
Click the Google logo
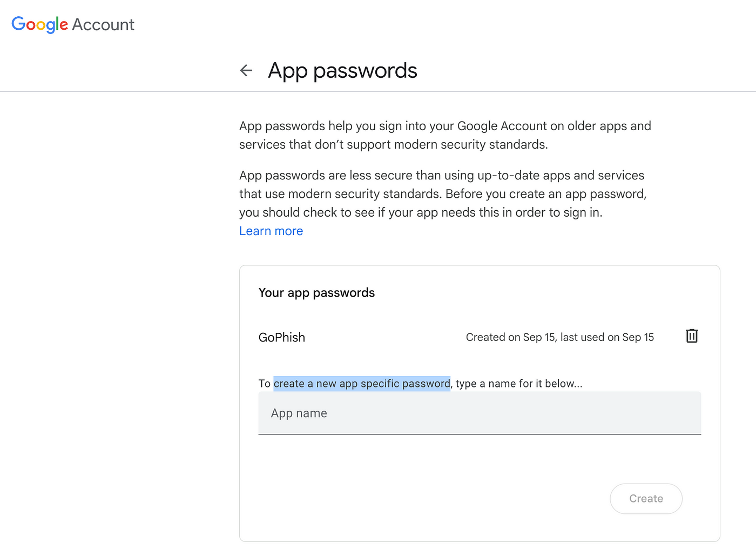40,24
